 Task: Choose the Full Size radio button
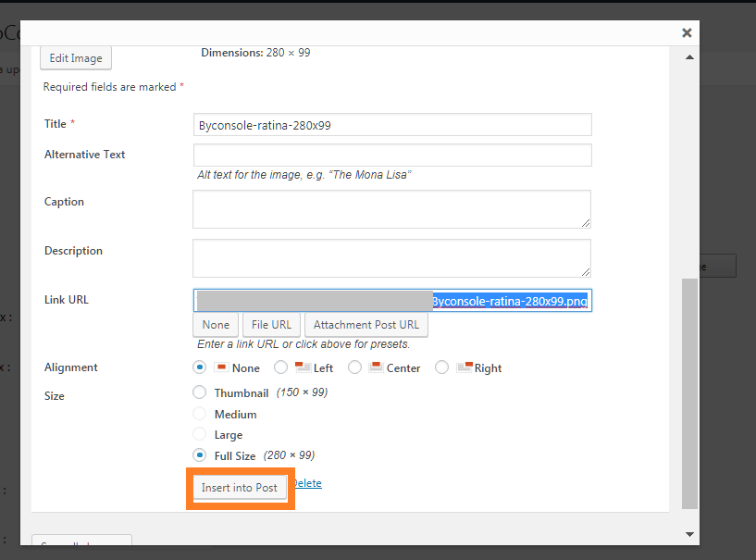(x=199, y=454)
